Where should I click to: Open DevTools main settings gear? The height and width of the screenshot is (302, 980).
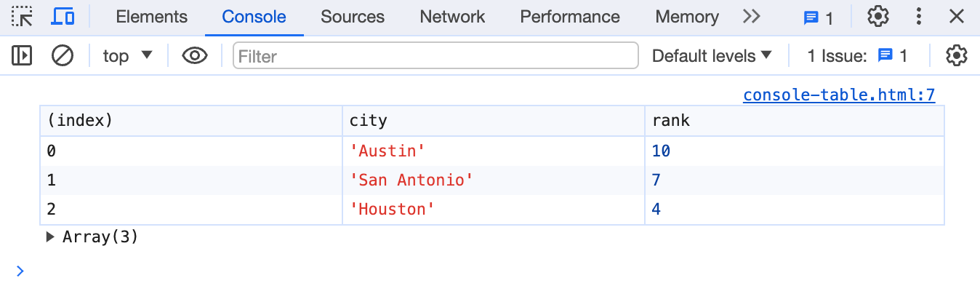(878, 17)
